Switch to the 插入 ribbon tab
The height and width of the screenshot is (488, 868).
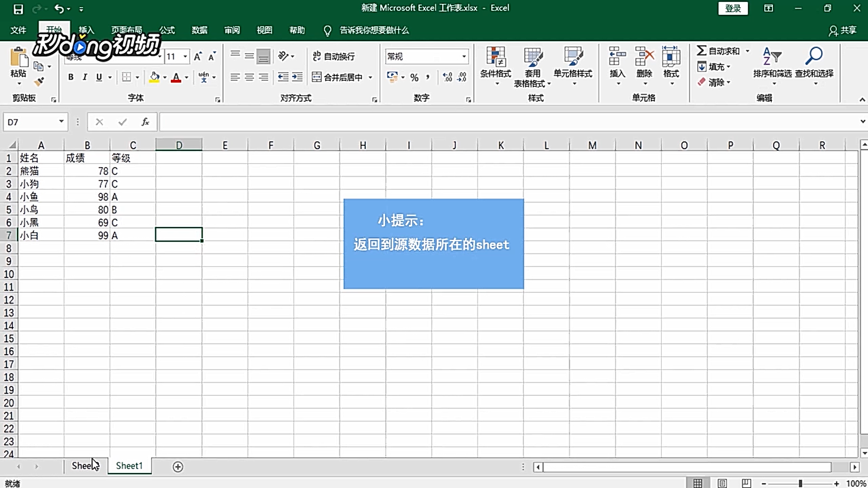(x=86, y=30)
